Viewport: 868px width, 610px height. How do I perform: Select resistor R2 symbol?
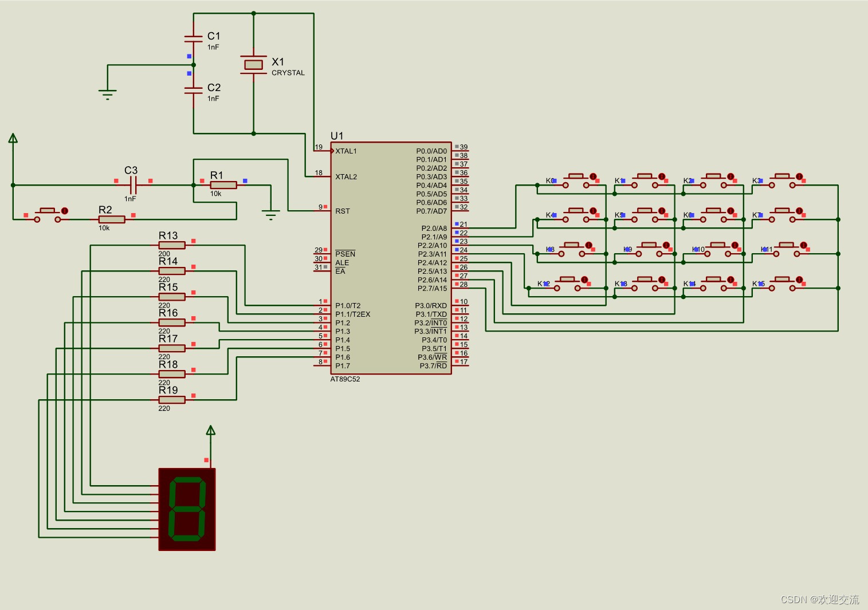pos(111,219)
